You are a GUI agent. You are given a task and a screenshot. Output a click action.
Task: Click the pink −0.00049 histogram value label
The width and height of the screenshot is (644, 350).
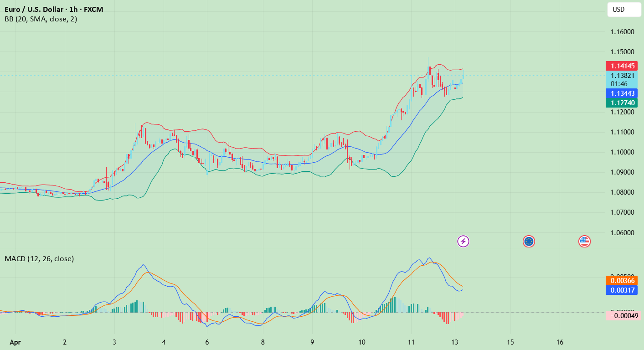pos(623,315)
